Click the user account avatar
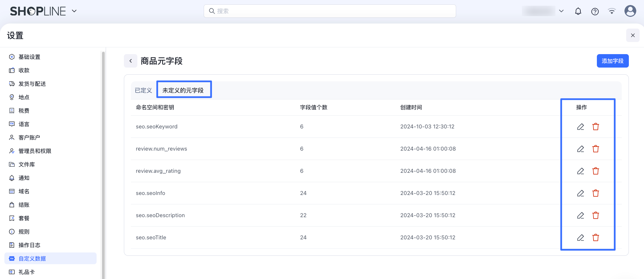Screen dimensions: 644x279 pyautogui.click(x=630, y=11)
